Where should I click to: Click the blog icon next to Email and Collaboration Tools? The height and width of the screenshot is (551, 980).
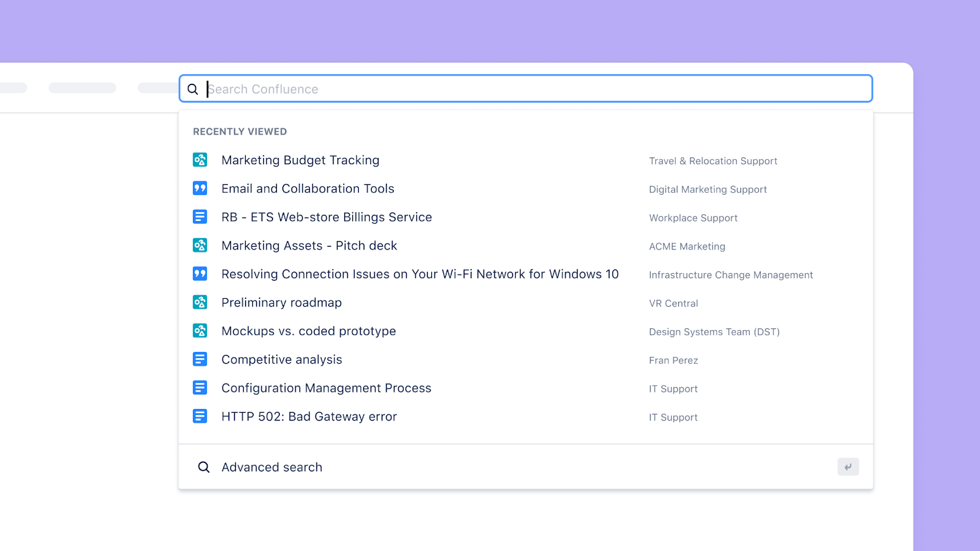pos(200,188)
